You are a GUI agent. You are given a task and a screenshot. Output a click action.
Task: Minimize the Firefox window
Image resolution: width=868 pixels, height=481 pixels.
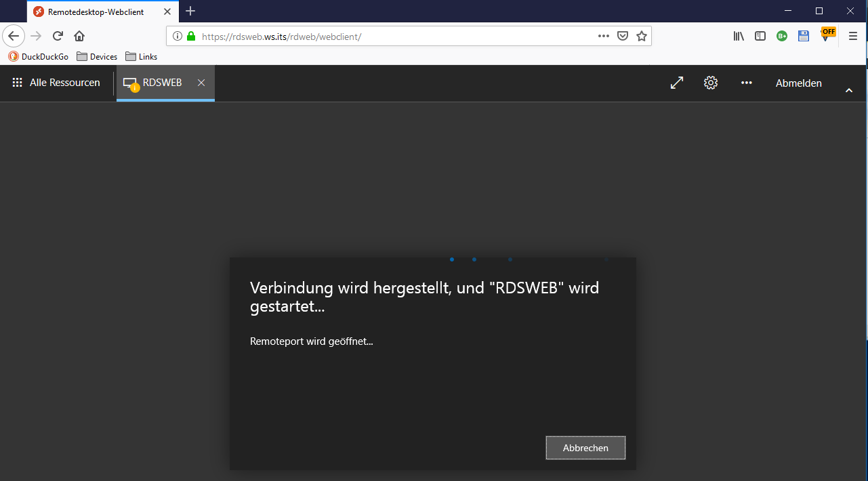788,11
